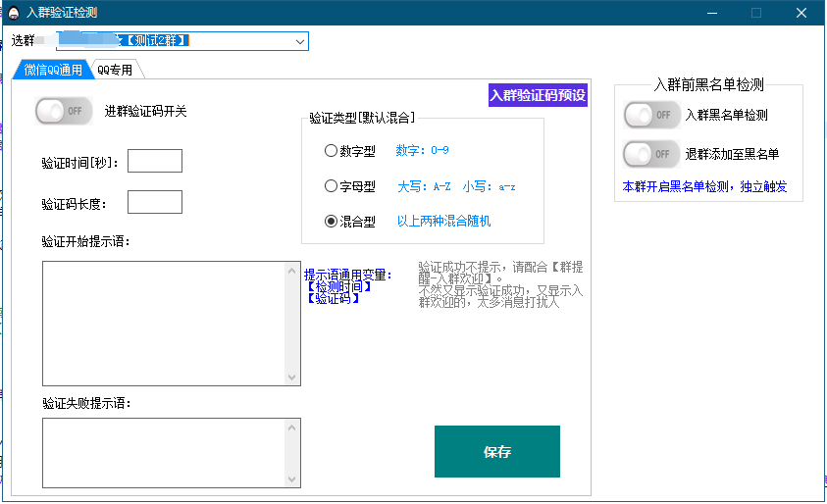Screen dimensions: 827x504
Task: Click the 入群验证码预设 button
Action: tap(538, 95)
